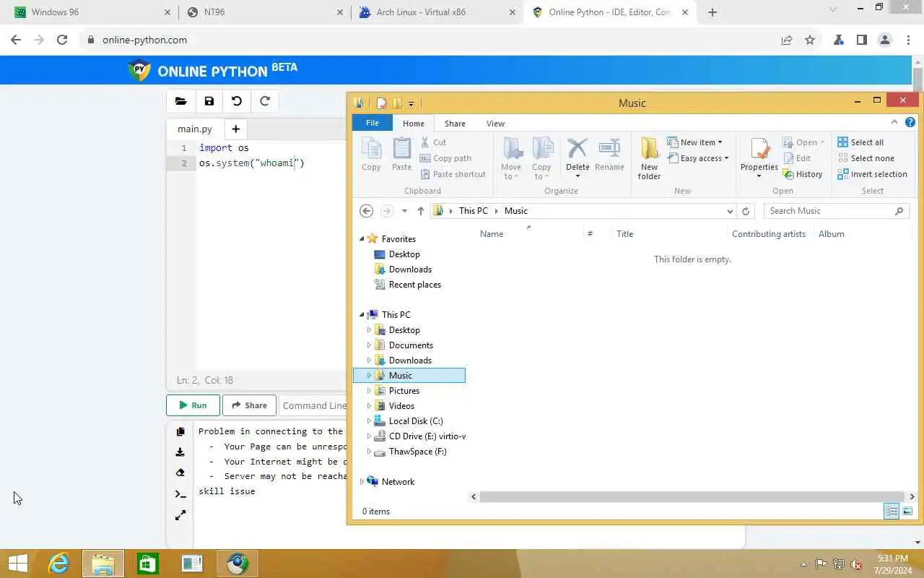
Task: Switch to Windows 96 browser tab
Action: pos(91,12)
